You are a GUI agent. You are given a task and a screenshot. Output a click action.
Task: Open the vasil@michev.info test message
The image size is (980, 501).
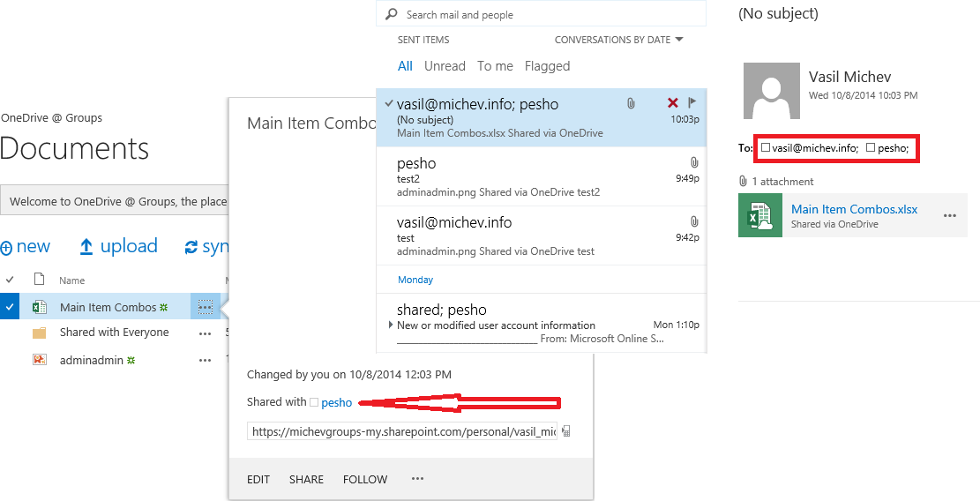tap(542, 236)
